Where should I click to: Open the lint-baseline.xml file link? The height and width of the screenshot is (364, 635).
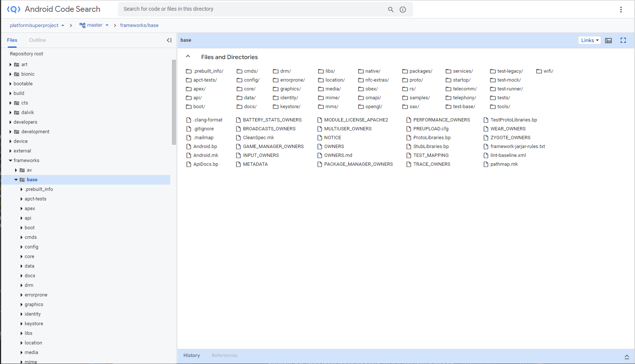[x=508, y=155]
